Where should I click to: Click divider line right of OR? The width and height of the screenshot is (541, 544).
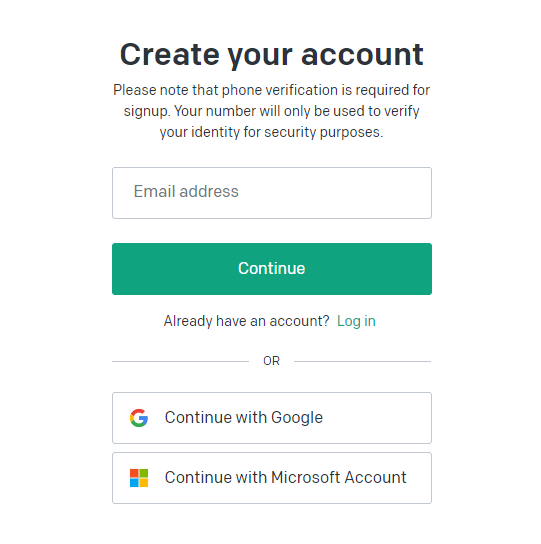(x=362, y=361)
